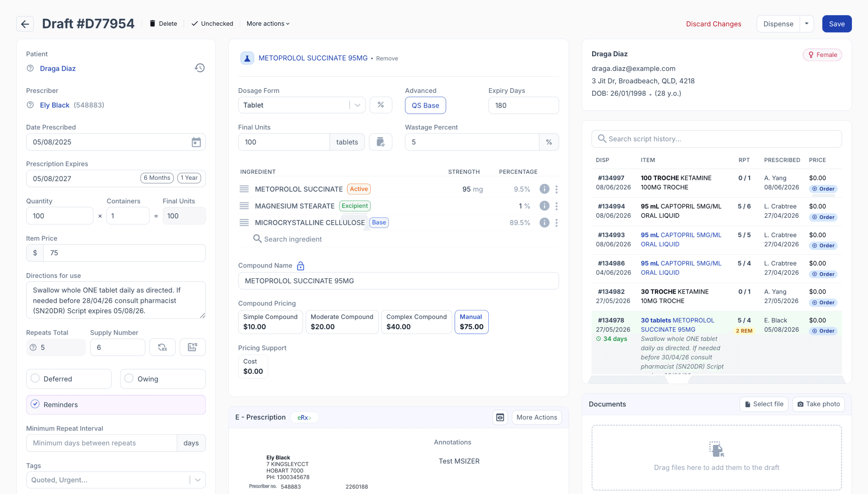Click the Save button
The image size is (868, 494).
pos(836,24)
